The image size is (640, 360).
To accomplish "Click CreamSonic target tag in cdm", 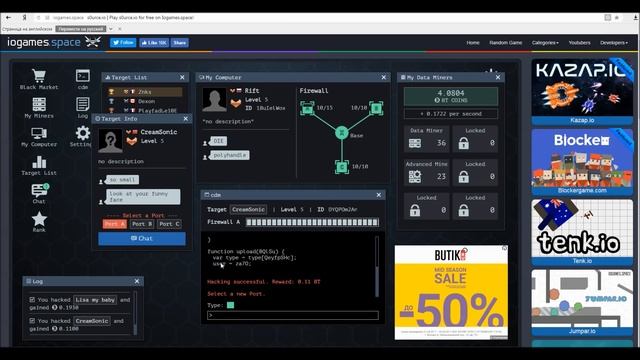I will pos(248,209).
